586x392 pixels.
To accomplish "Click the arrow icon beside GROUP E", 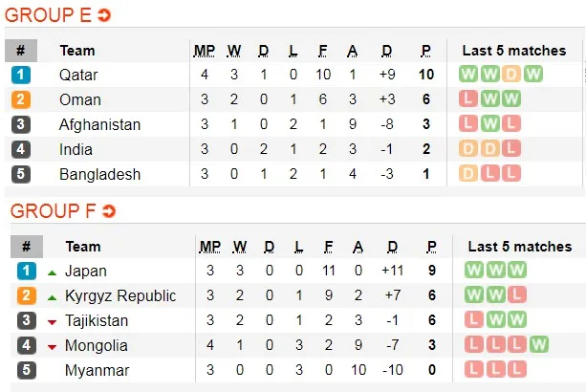I will point(104,15).
